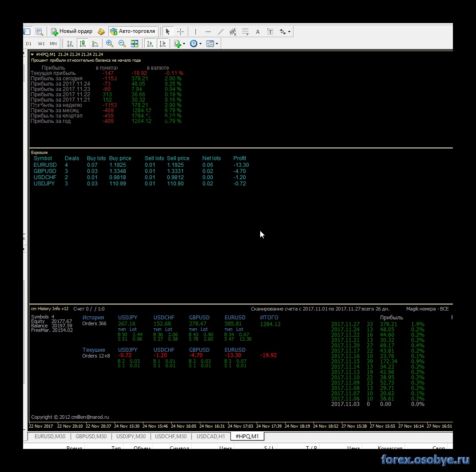
Task: Select the #HPQ,M1 chart tab
Action: (247, 436)
